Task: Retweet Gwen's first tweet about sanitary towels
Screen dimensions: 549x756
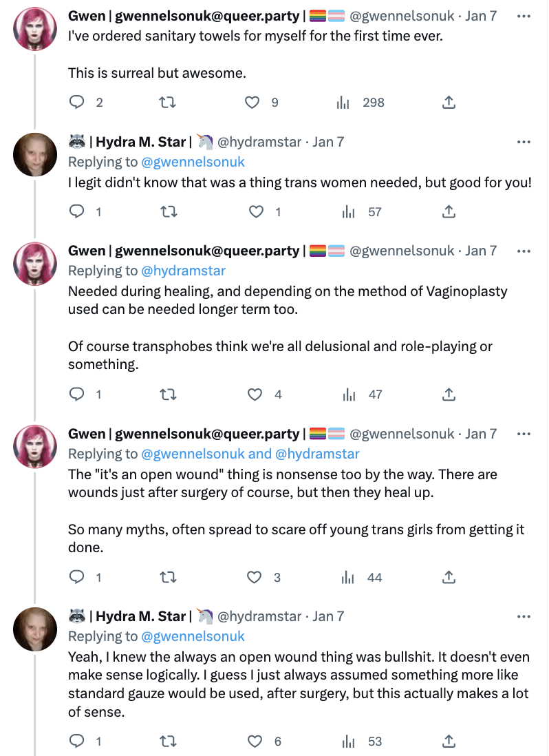Action: [167, 103]
